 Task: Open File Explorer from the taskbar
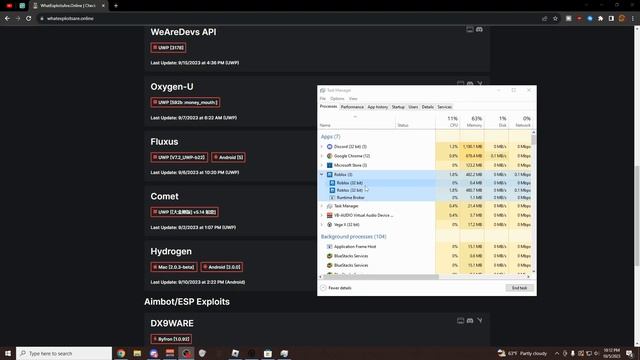pos(137,353)
